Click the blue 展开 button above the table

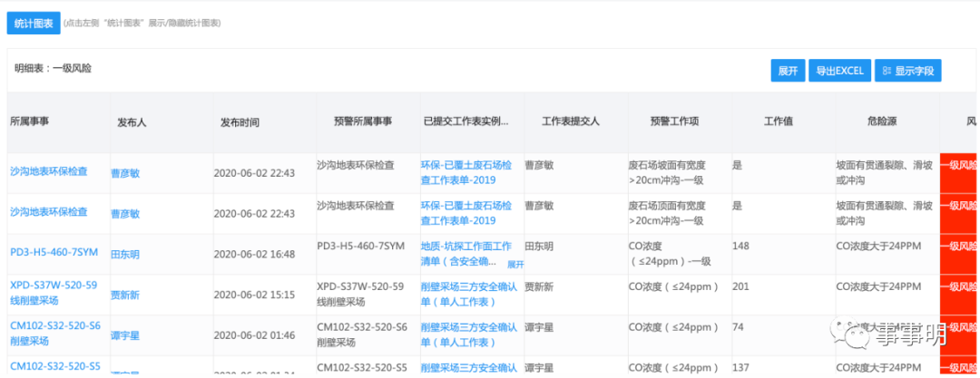coord(787,71)
